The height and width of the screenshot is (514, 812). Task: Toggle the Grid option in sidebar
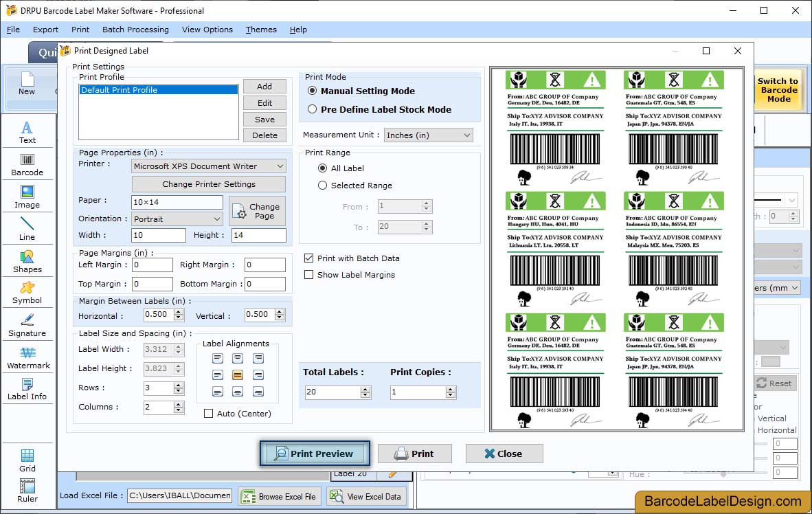pyautogui.click(x=27, y=460)
